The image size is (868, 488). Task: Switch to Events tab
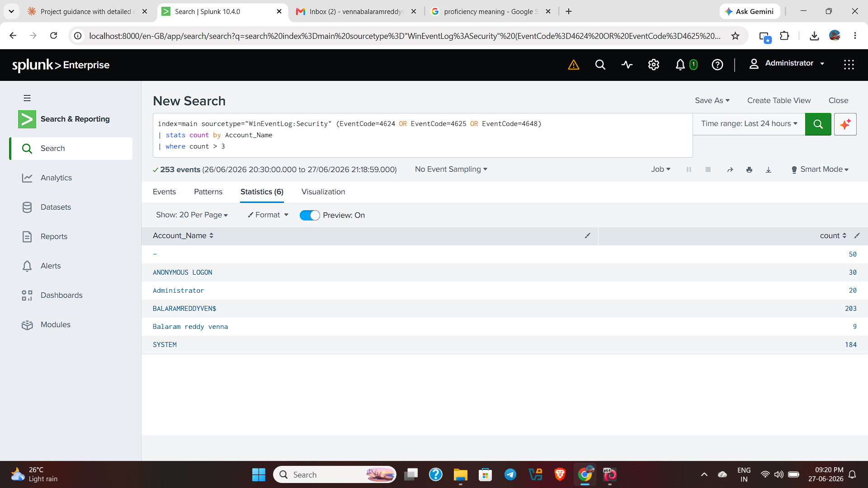(x=164, y=192)
